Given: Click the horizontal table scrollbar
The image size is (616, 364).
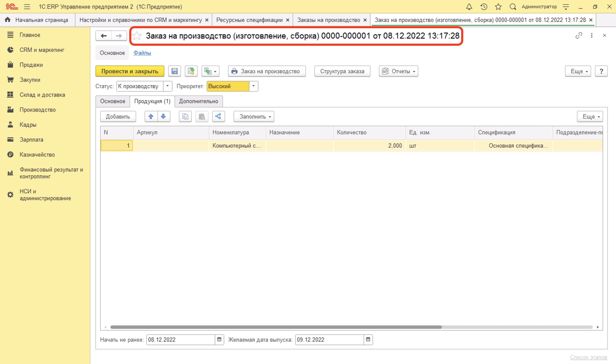Looking at the screenshot, I should 276,327.
